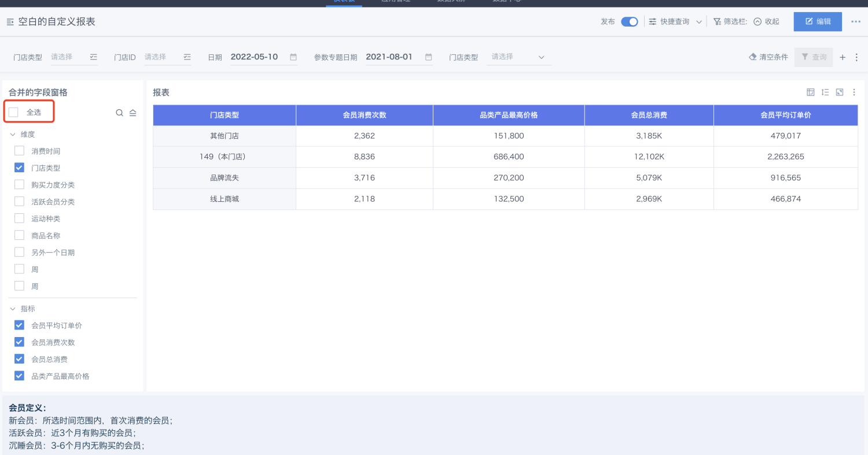The width and height of the screenshot is (868, 455).
Task: Open the calendar icon for 日期 field
Action: coord(293,57)
